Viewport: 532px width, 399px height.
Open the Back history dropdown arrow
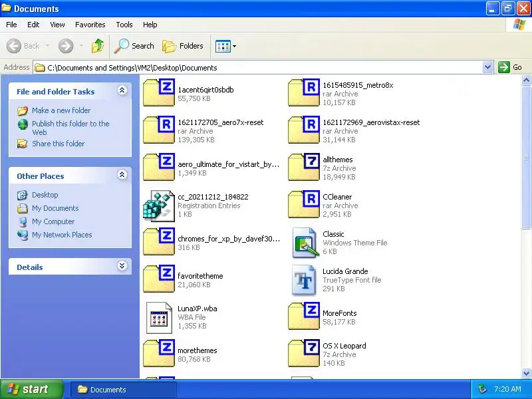coord(47,46)
